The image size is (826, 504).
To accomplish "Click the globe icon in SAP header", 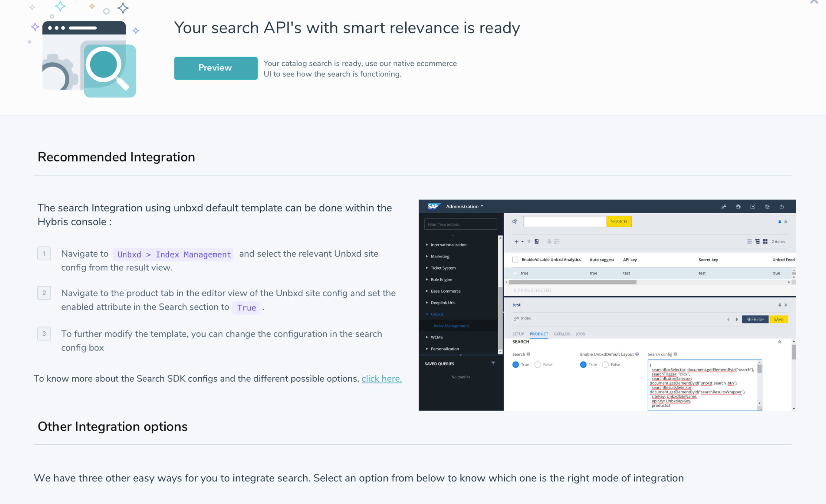I will coord(767,207).
